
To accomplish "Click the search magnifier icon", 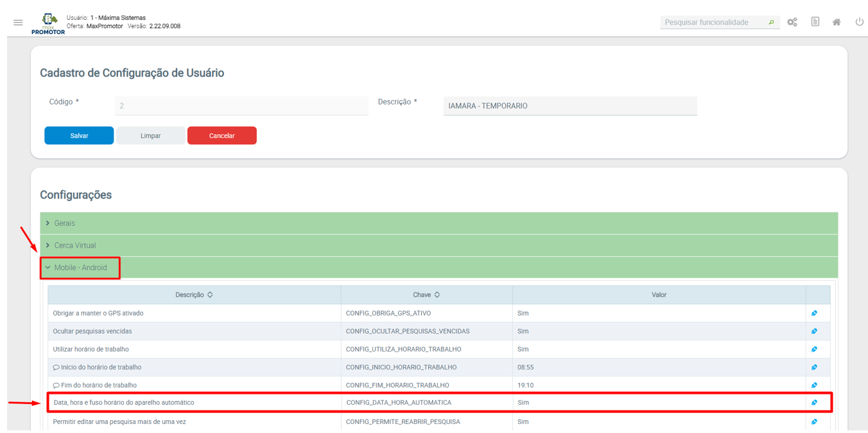I will pos(771,22).
